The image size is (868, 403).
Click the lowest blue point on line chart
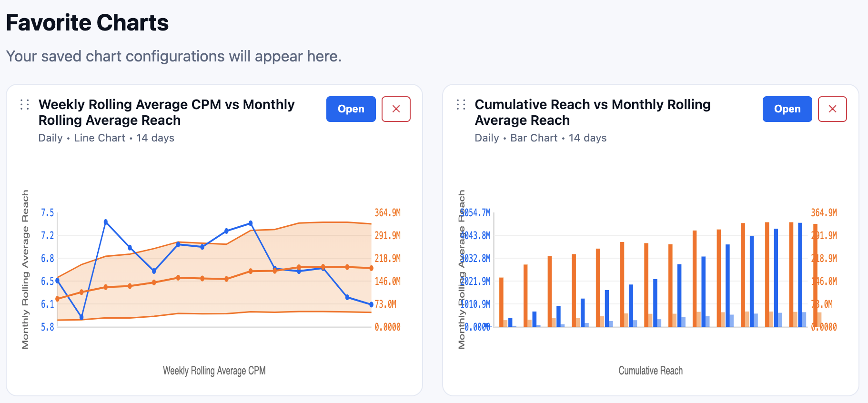[81, 317]
